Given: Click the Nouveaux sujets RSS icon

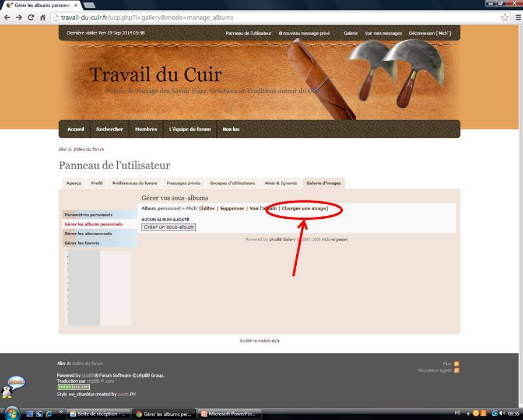Looking at the screenshot, I should click(x=457, y=370).
